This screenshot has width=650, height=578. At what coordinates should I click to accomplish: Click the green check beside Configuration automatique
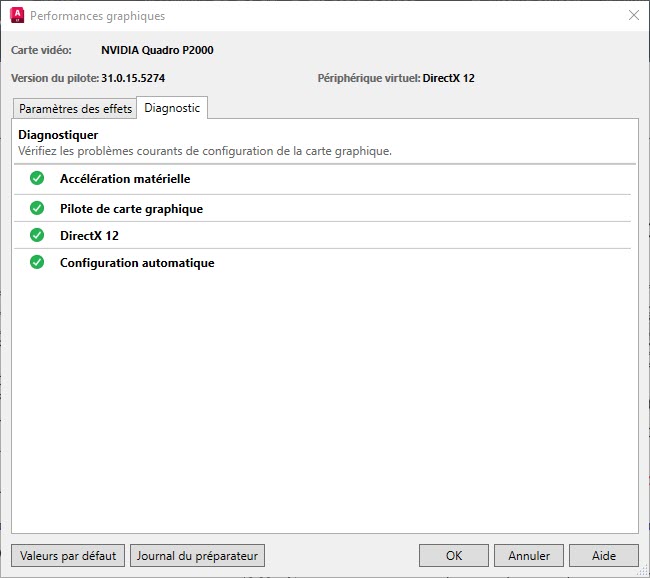coord(37,263)
